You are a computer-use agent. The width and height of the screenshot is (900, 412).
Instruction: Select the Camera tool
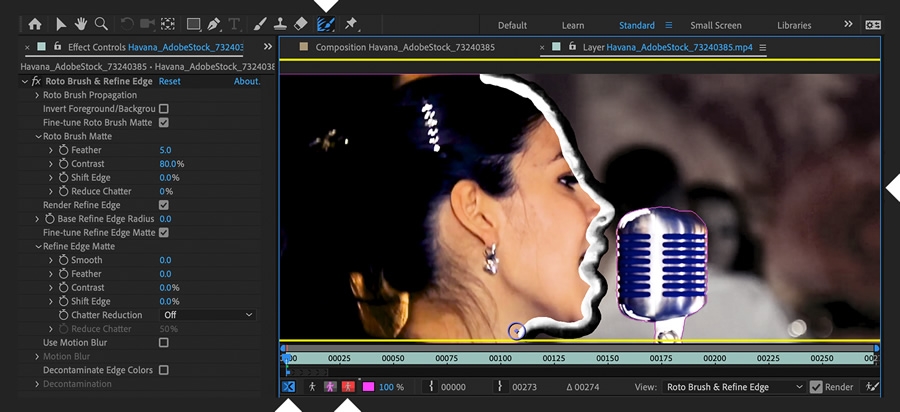[148, 24]
